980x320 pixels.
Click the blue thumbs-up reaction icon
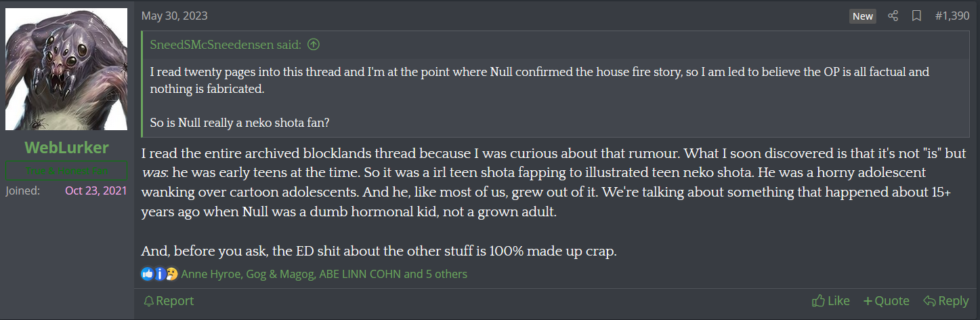pos(148,274)
